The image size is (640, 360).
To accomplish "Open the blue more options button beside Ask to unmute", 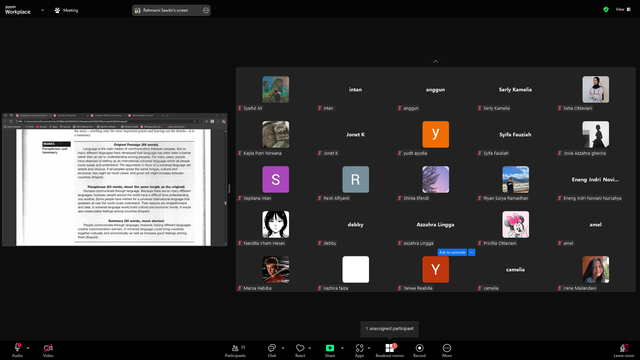I will (471, 252).
